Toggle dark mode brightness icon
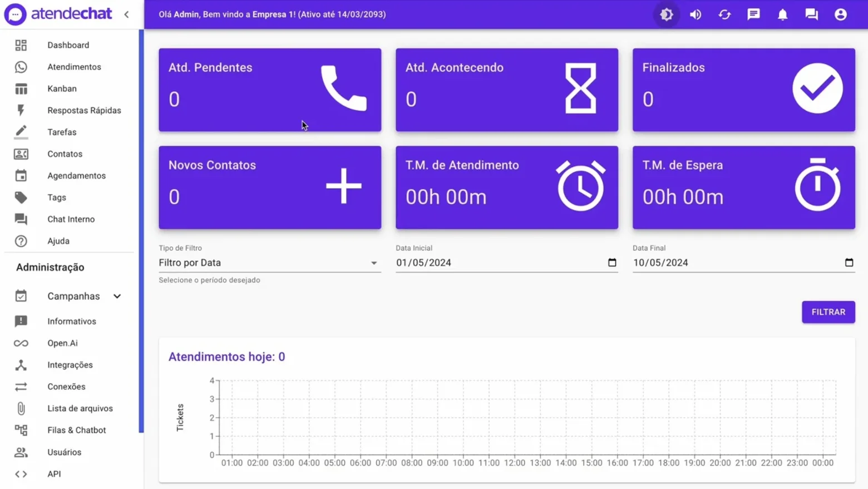The height and width of the screenshot is (489, 868). tap(667, 14)
